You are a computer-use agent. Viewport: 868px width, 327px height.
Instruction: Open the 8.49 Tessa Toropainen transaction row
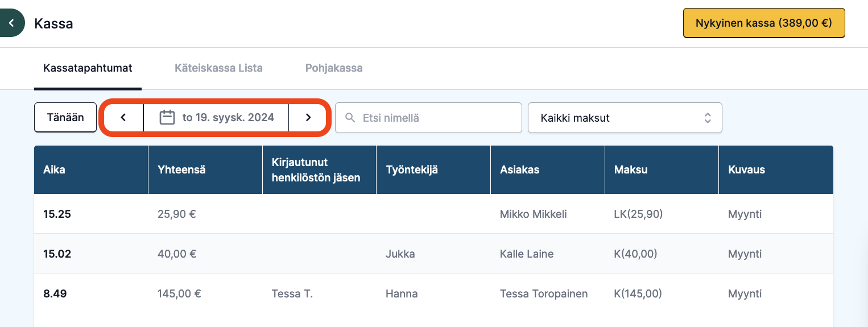pos(433,294)
